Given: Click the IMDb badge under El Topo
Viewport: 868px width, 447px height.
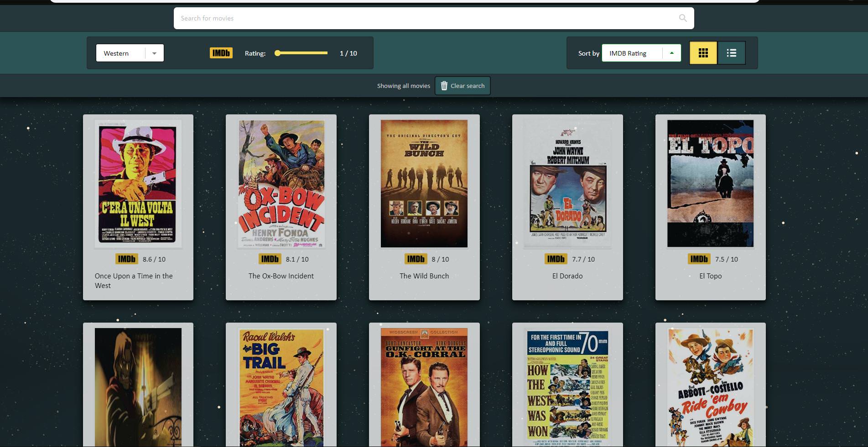Looking at the screenshot, I should (699, 259).
